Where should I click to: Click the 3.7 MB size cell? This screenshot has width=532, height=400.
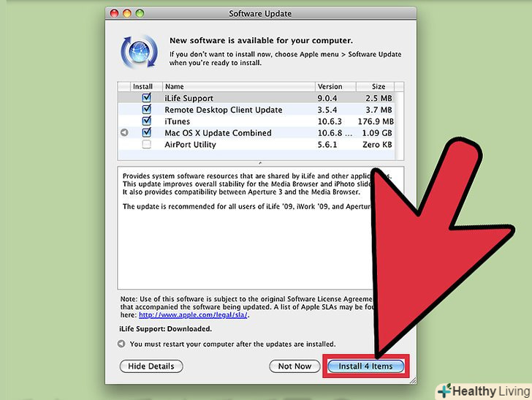tap(379, 110)
